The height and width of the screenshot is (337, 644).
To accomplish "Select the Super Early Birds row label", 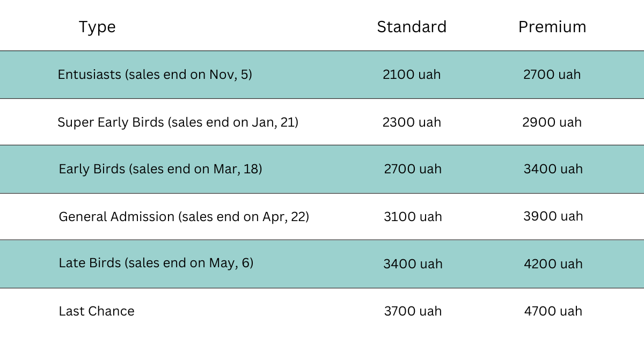I will pyautogui.click(x=178, y=122).
